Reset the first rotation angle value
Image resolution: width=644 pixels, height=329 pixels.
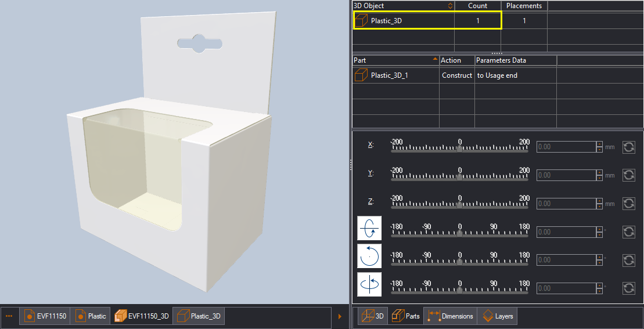point(629,232)
